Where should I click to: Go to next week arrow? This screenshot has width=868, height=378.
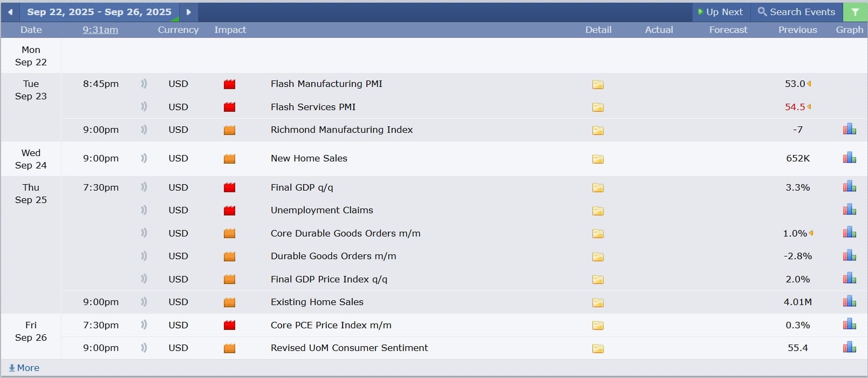tap(188, 12)
